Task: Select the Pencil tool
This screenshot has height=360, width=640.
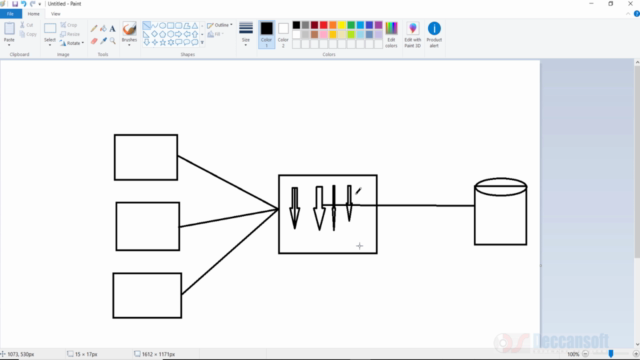Action: 94,29
